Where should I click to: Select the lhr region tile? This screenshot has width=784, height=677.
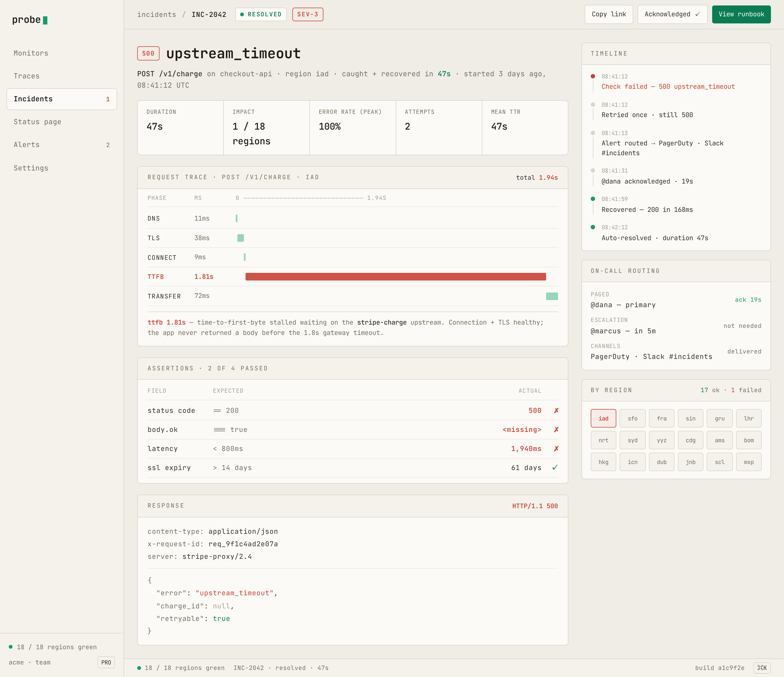click(748, 418)
